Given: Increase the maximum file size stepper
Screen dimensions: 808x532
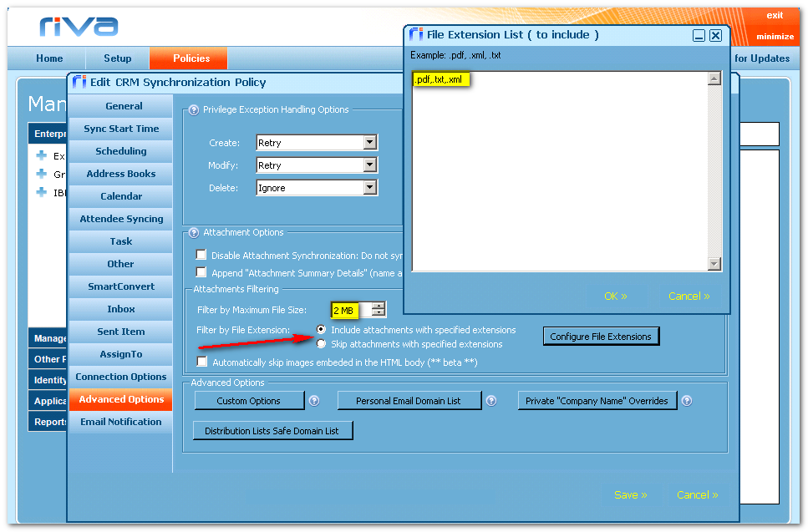Looking at the screenshot, I should click(379, 306).
